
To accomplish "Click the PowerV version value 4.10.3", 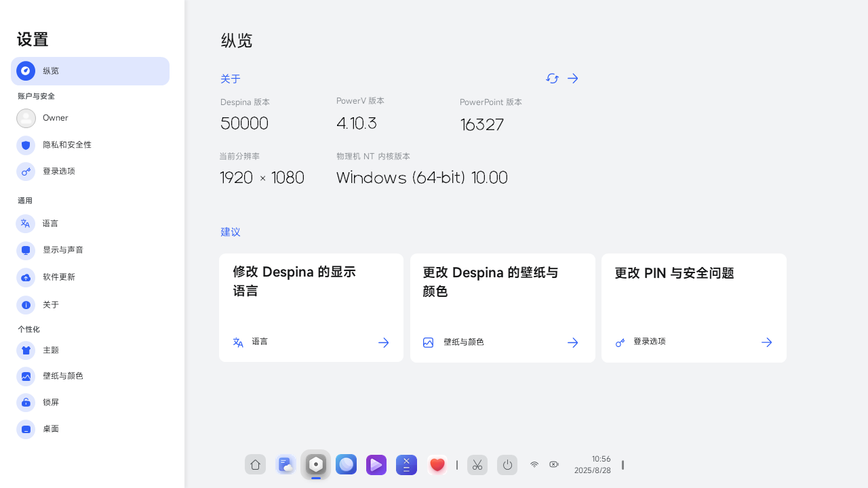I will [357, 123].
